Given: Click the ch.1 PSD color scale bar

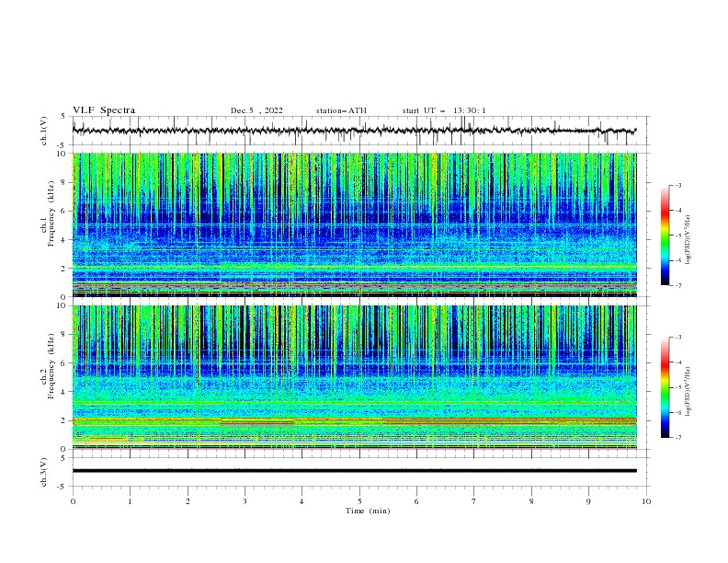Looking at the screenshot, I should (665, 236).
